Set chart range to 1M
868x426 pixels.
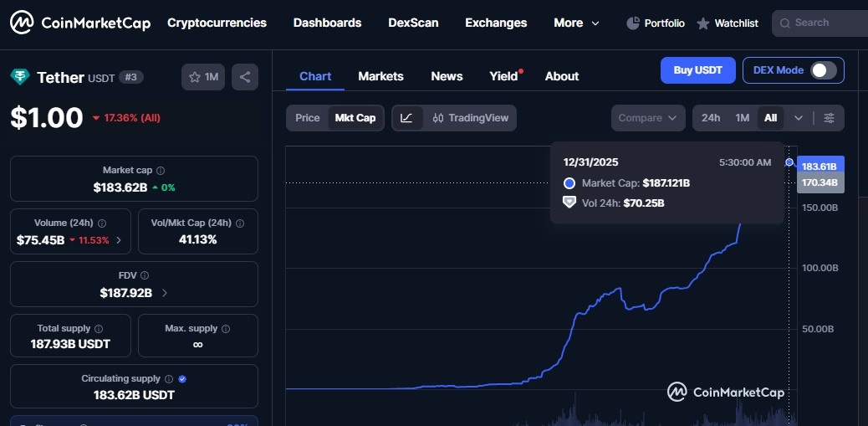[x=743, y=118]
